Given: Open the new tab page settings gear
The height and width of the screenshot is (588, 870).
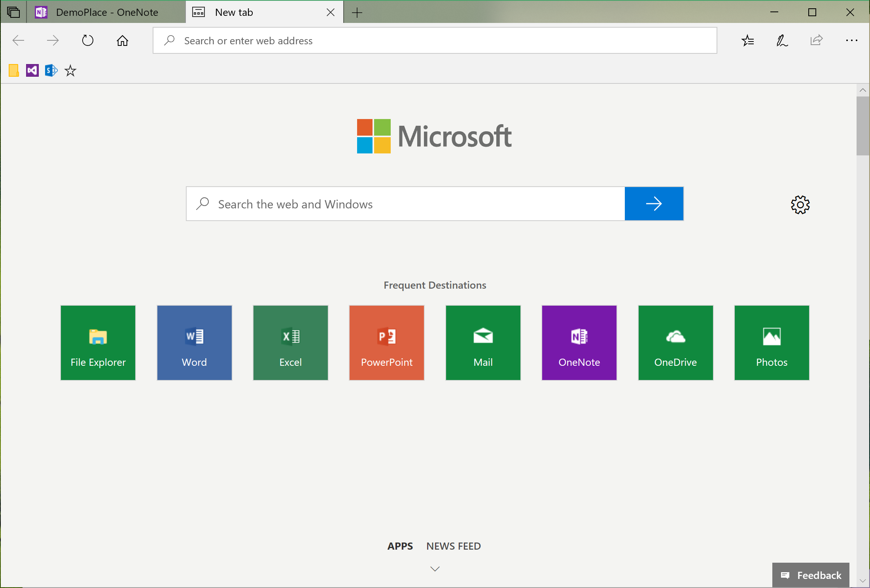Looking at the screenshot, I should coord(800,204).
